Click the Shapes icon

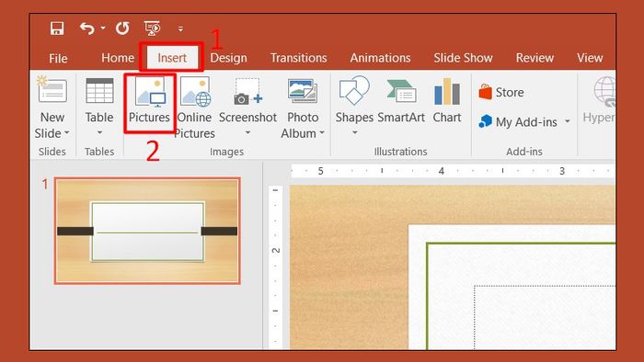click(x=354, y=90)
